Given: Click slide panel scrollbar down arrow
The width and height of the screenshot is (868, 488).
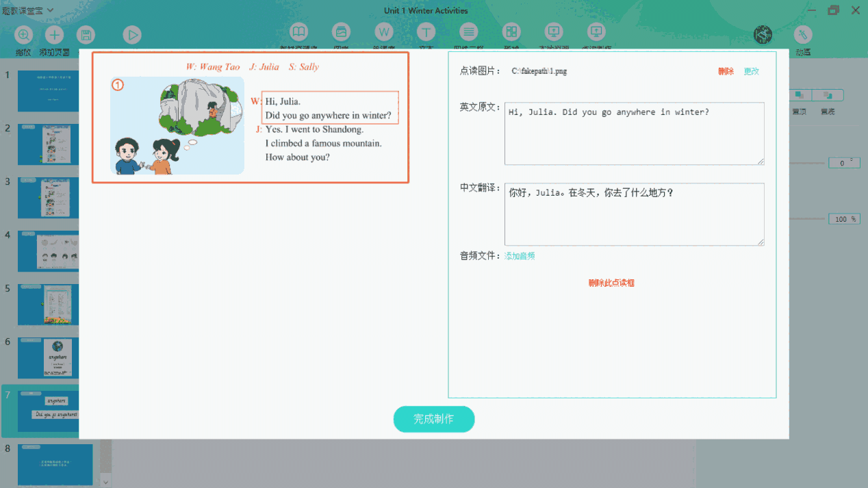Looking at the screenshot, I should click(x=105, y=482).
